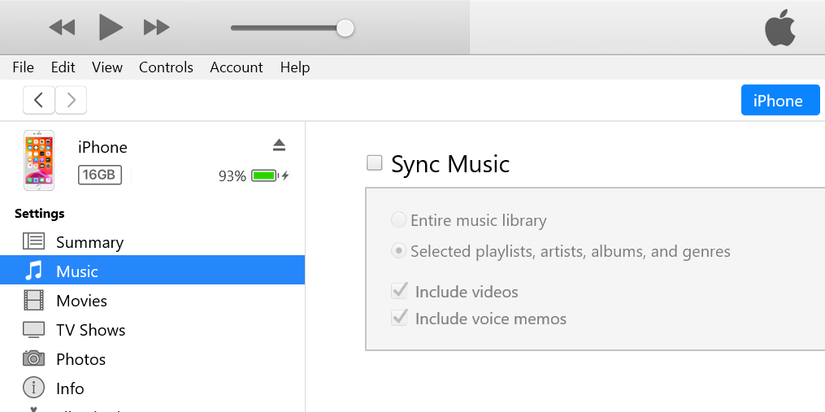Click the blue iPhone button
The height and width of the screenshot is (412, 825).
point(780,100)
